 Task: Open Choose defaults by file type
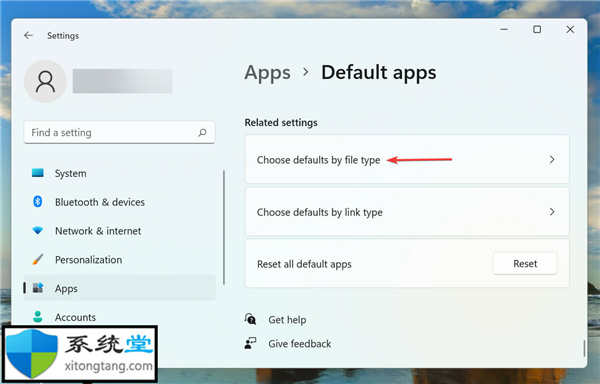pos(407,159)
